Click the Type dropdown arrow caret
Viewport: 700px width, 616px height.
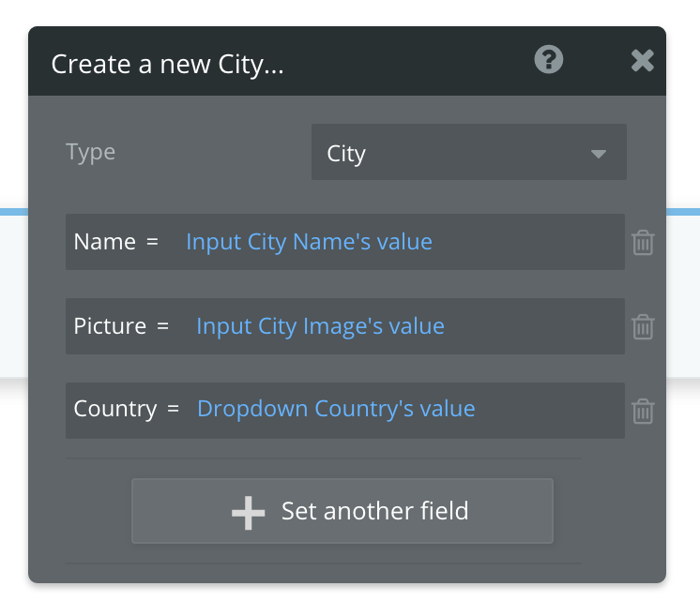(598, 154)
